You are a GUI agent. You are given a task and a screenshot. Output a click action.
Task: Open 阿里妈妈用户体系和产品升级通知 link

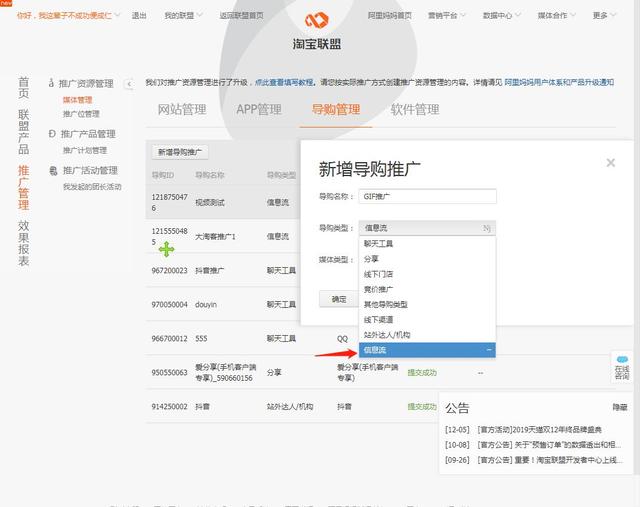click(x=559, y=82)
